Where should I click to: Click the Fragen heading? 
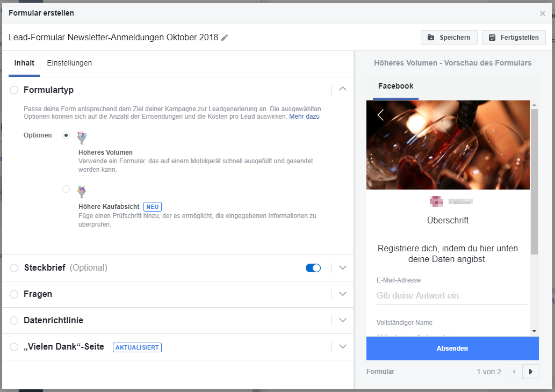[x=38, y=294]
